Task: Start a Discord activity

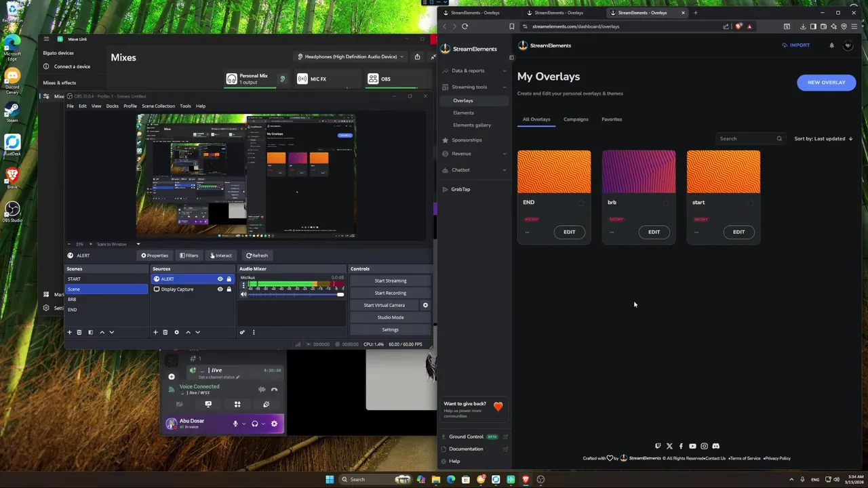Action: click(x=237, y=404)
